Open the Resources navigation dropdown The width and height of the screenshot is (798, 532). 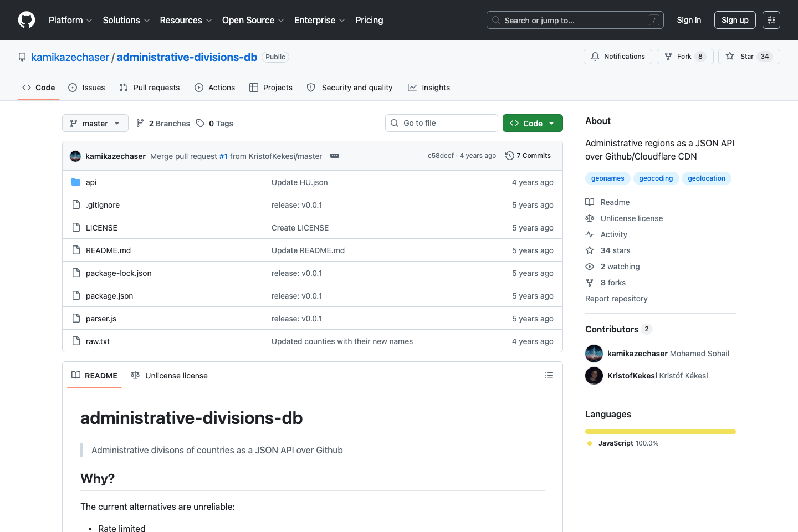185,20
